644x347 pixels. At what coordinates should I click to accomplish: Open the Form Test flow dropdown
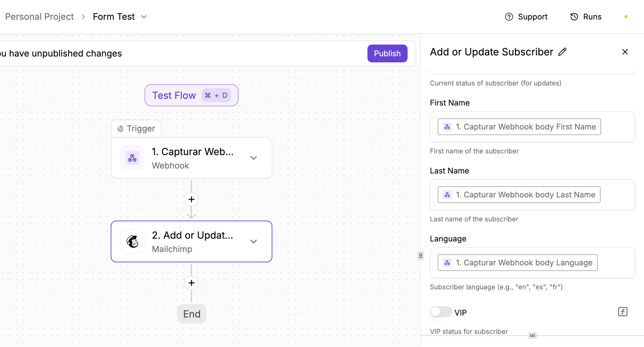tap(144, 17)
